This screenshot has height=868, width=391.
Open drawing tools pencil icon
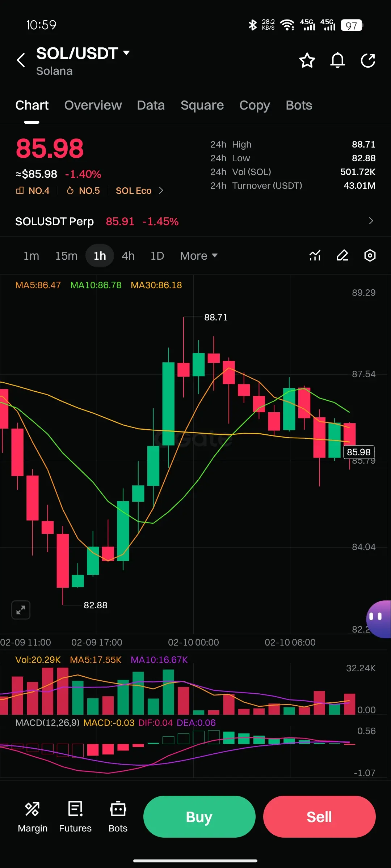coord(342,256)
